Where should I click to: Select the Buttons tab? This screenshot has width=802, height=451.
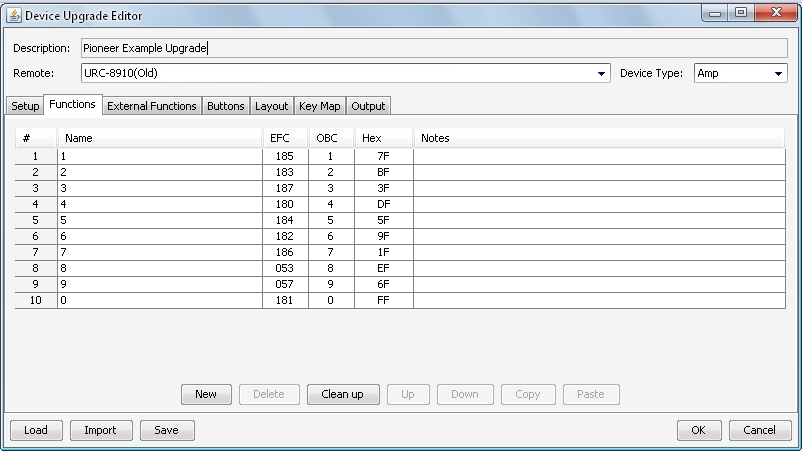225,106
